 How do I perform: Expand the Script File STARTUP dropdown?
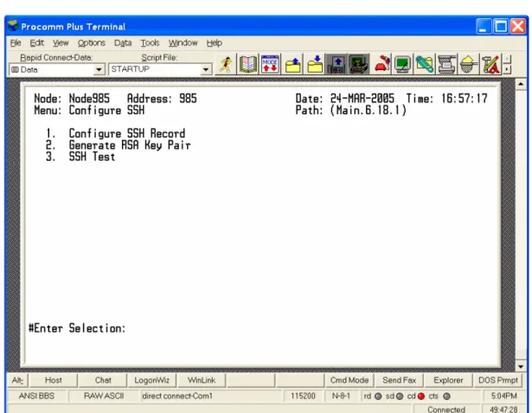(205, 69)
